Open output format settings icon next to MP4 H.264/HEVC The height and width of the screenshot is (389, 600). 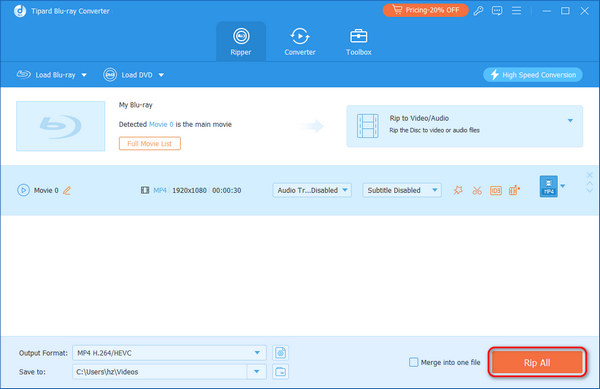(x=280, y=353)
